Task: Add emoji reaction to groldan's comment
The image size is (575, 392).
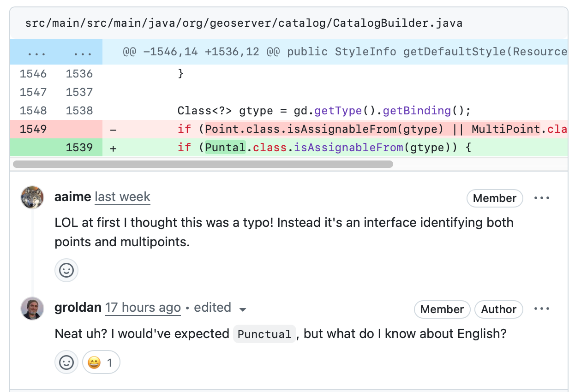Action: pyautogui.click(x=66, y=362)
